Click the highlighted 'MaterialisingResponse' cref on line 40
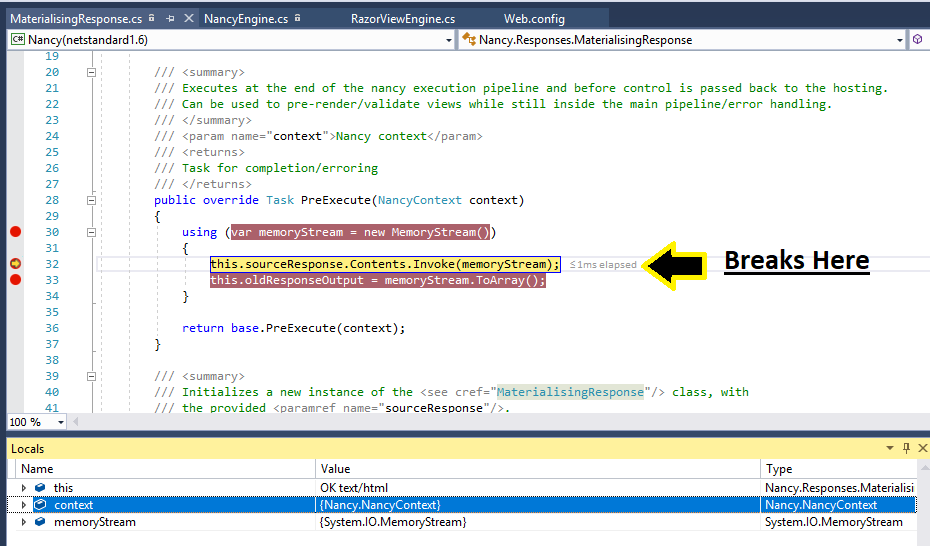Screen dimensions: 930x547 pos(570,392)
